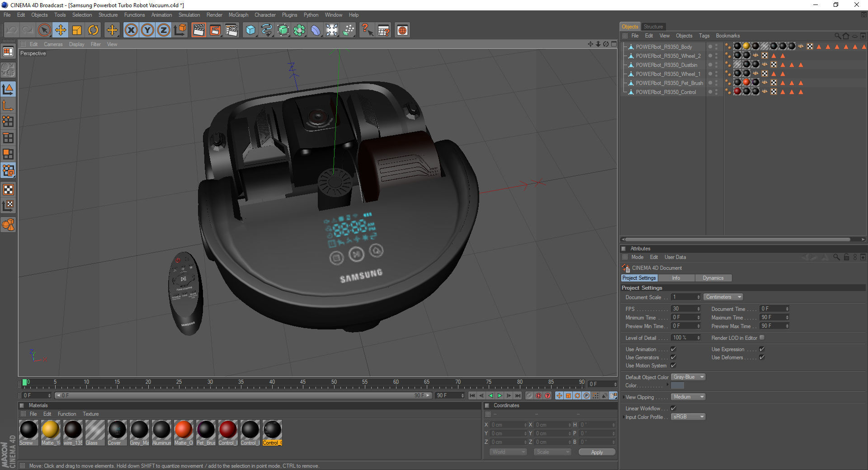Jump to the end of animation

pyautogui.click(x=518, y=395)
